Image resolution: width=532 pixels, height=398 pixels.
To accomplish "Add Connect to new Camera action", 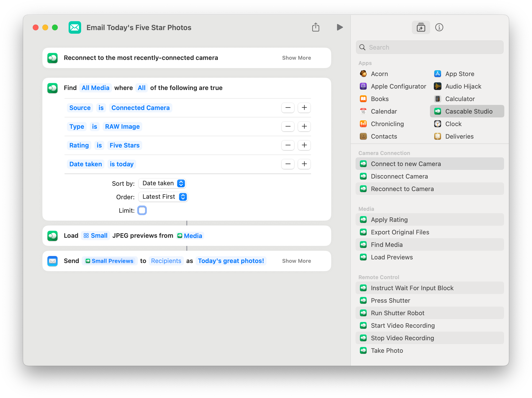I will coord(430,164).
